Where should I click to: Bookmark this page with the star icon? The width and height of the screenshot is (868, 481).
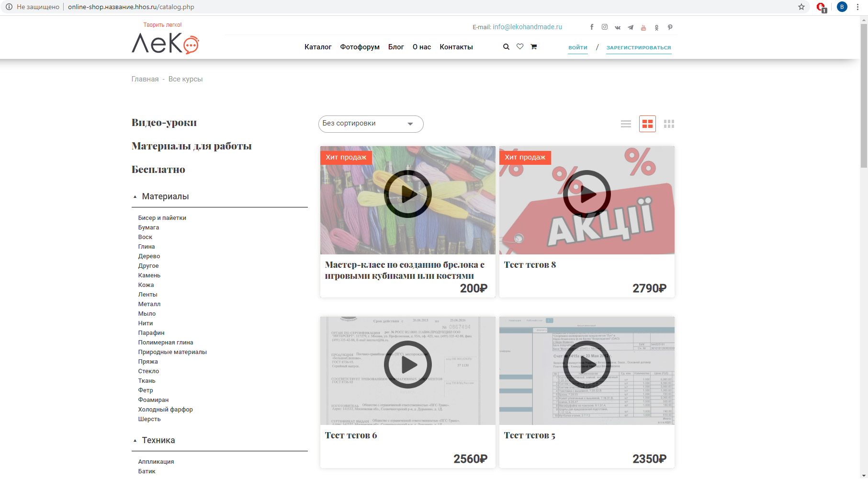tap(801, 7)
